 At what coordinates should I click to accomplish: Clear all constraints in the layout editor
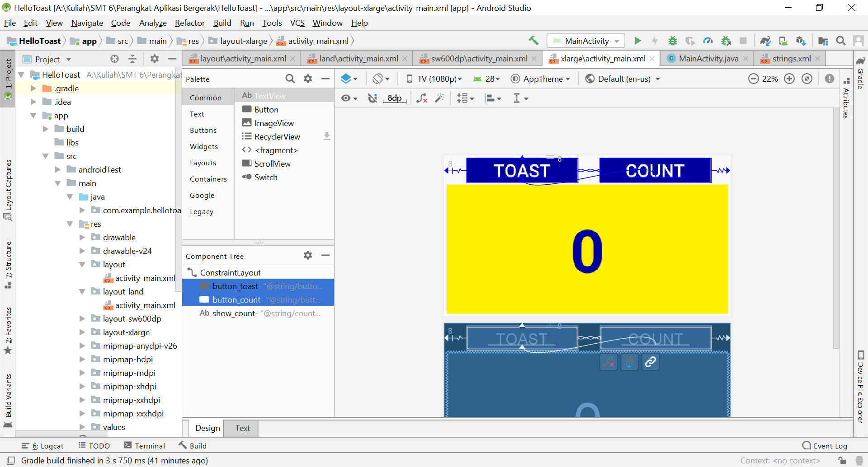pyautogui.click(x=422, y=98)
